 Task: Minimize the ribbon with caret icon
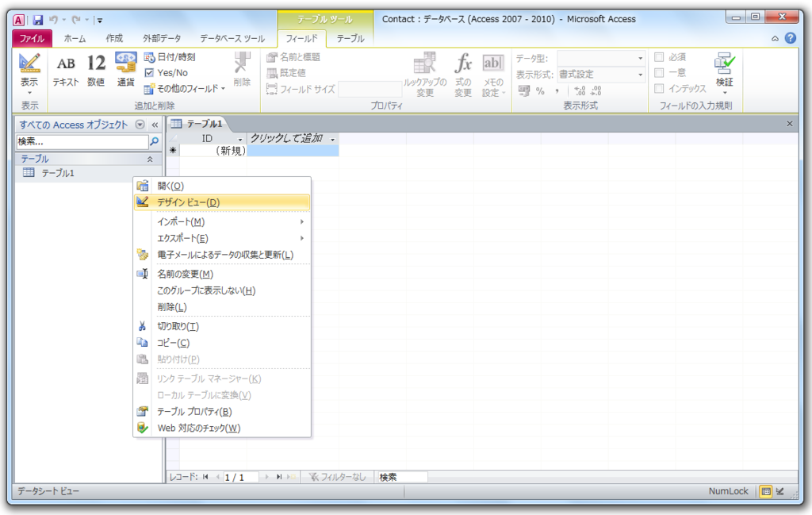pos(775,38)
